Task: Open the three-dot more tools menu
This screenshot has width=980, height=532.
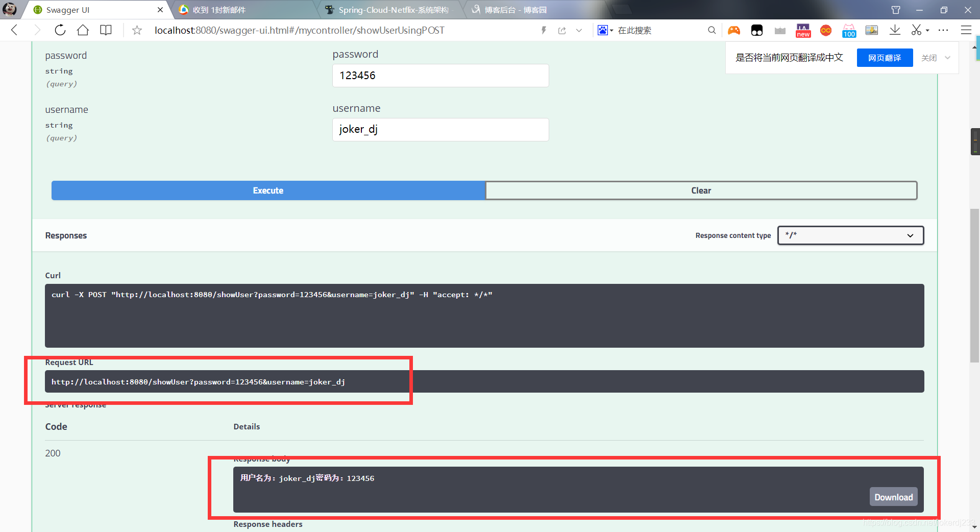Action: pos(943,30)
